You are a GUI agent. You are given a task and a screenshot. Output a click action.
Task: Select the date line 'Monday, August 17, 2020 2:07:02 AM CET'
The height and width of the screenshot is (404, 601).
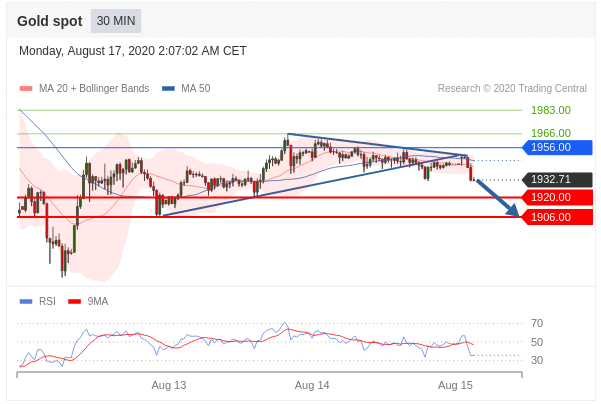(x=133, y=51)
